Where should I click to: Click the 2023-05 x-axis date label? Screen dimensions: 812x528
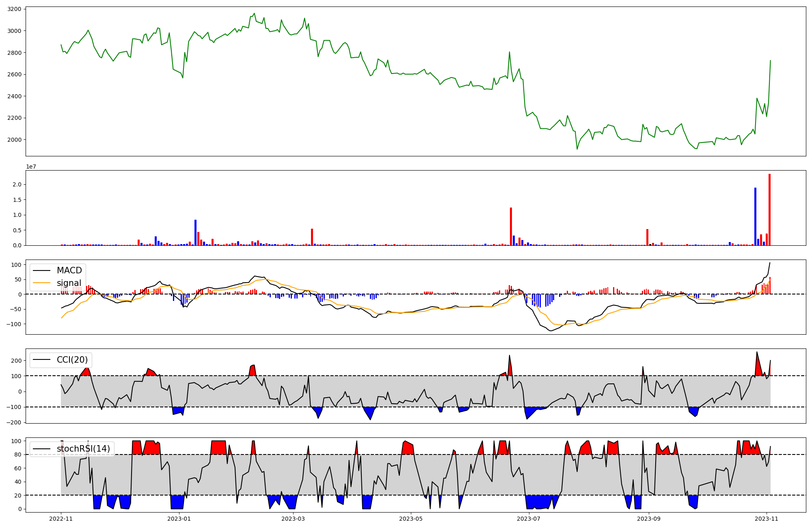click(x=411, y=519)
